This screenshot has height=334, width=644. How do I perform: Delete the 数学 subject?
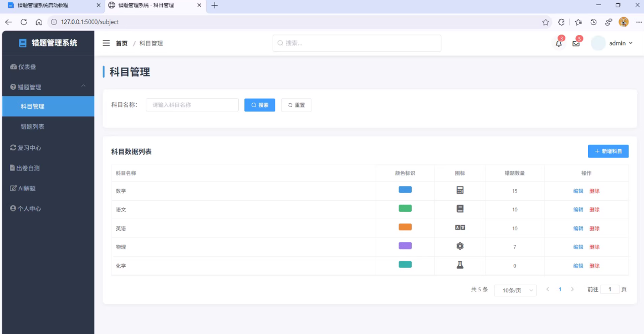(x=594, y=191)
